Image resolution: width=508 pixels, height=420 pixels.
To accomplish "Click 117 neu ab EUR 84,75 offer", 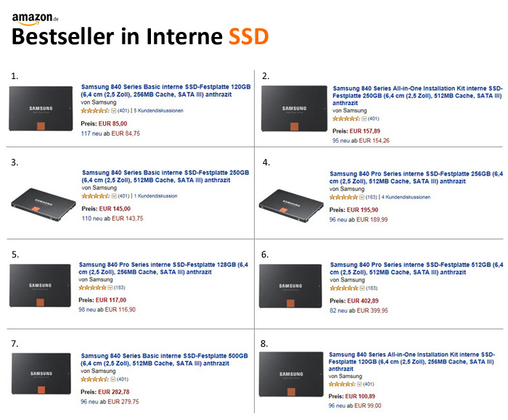I will 110,133.
